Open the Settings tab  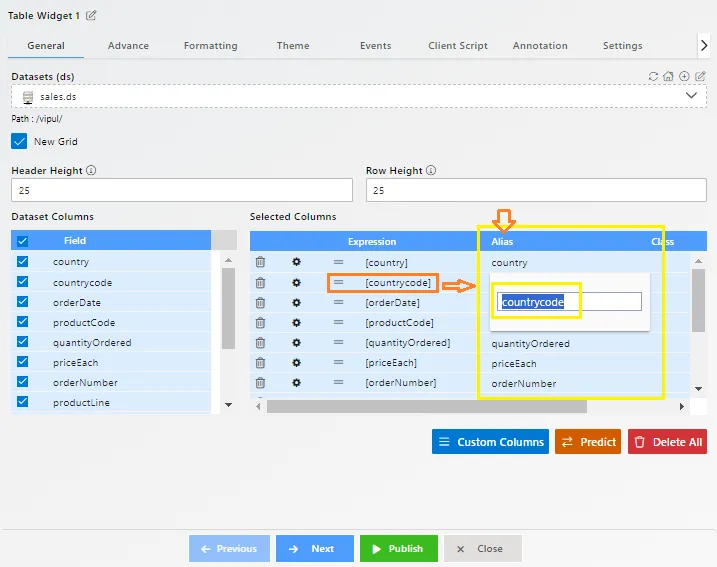pyautogui.click(x=622, y=46)
